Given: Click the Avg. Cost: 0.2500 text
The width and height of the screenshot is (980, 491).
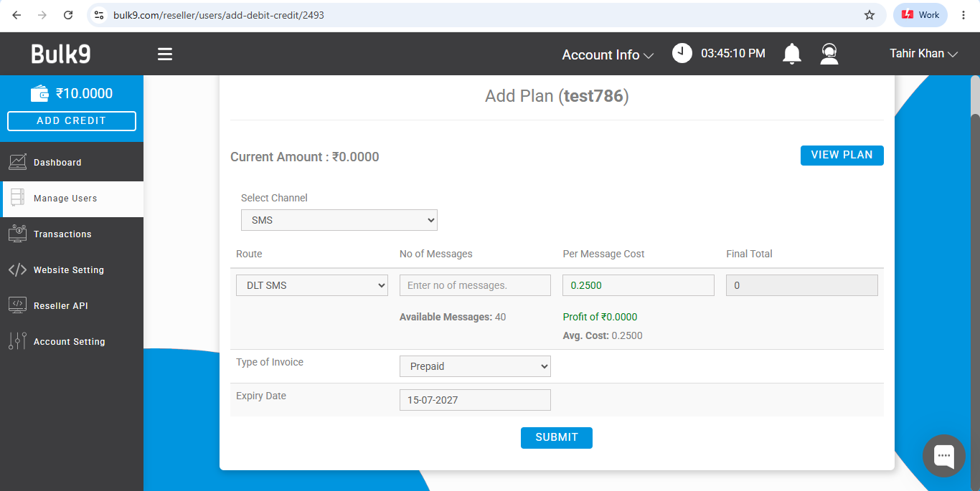Looking at the screenshot, I should click(x=603, y=335).
